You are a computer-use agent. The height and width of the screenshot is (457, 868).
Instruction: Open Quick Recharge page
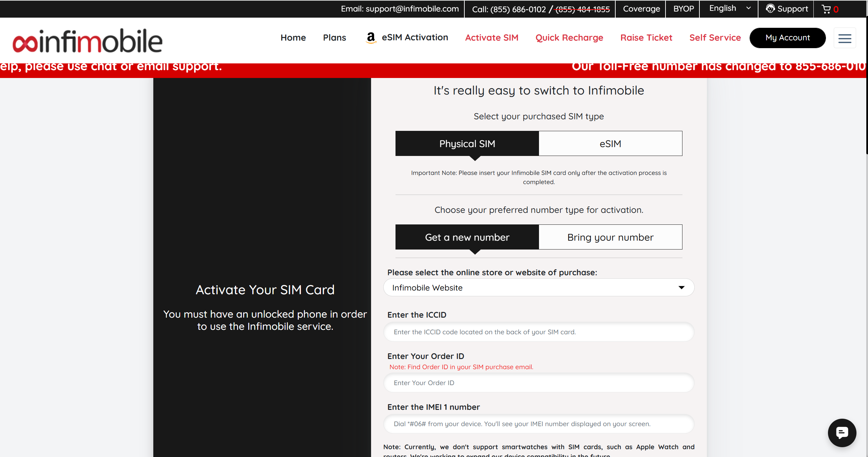click(x=569, y=38)
